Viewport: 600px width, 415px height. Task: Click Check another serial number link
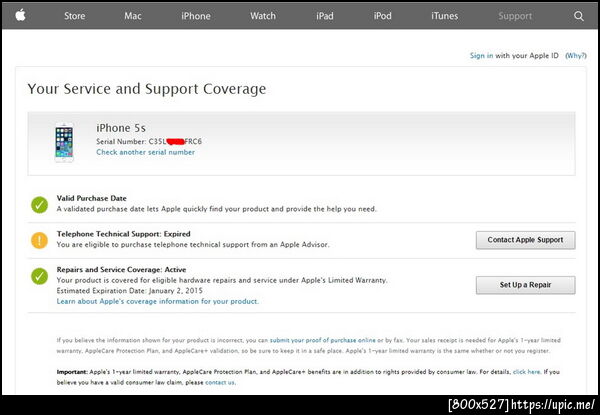[x=145, y=152]
